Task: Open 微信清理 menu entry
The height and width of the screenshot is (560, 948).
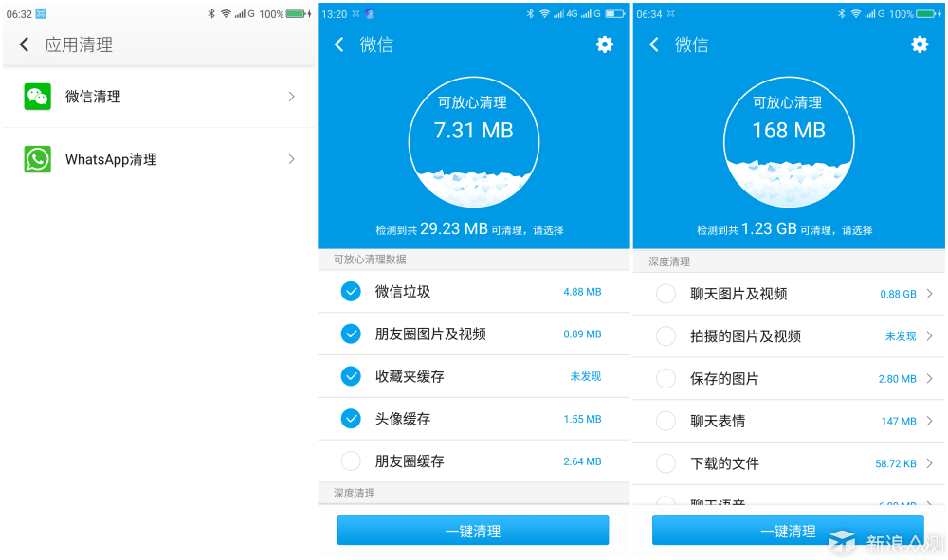Action: coord(159,97)
